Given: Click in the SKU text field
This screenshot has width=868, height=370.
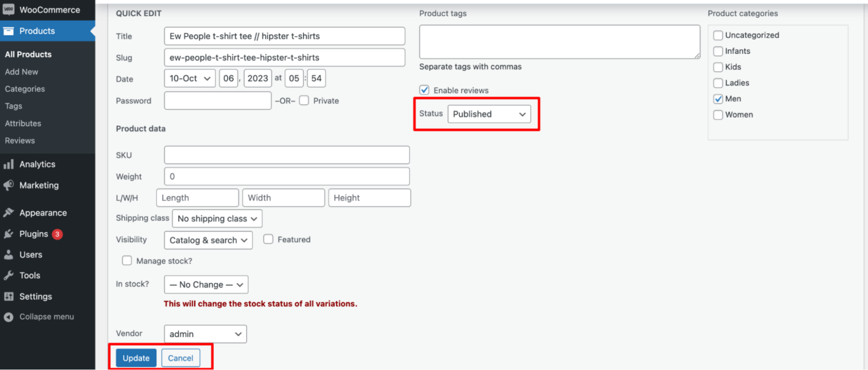Looking at the screenshot, I should point(286,155).
